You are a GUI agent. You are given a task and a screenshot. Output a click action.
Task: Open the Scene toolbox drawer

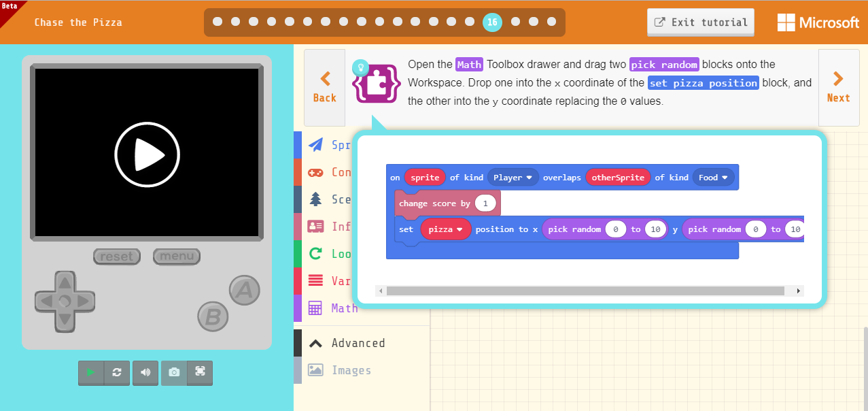[336, 199]
